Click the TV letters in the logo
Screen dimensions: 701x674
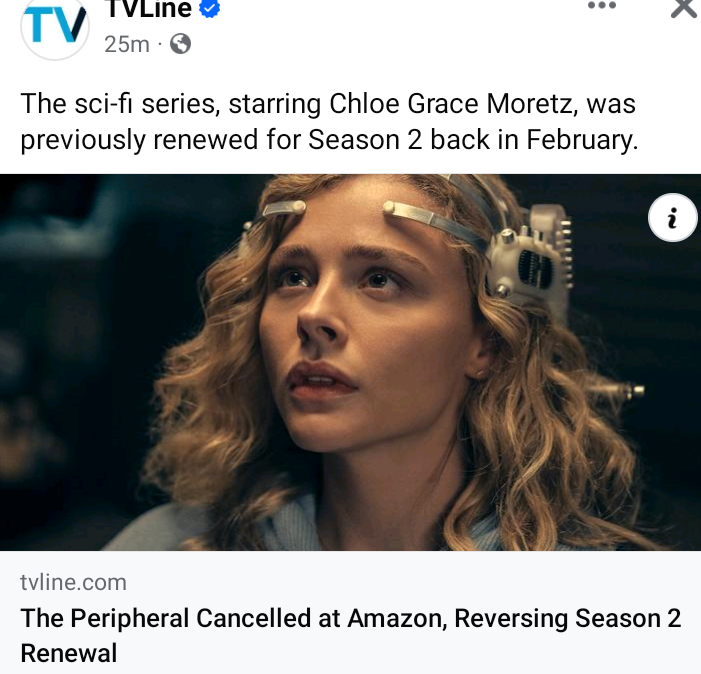pos(55,25)
